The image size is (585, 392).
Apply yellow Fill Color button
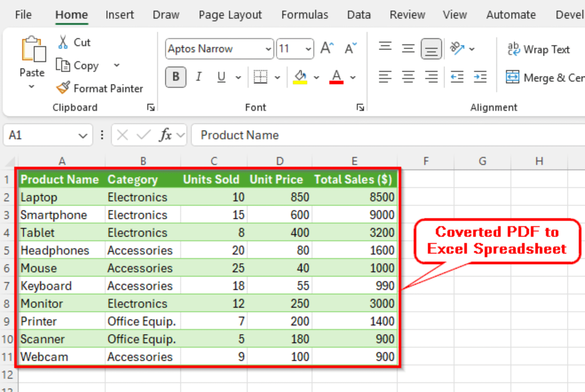tap(300, 77)
